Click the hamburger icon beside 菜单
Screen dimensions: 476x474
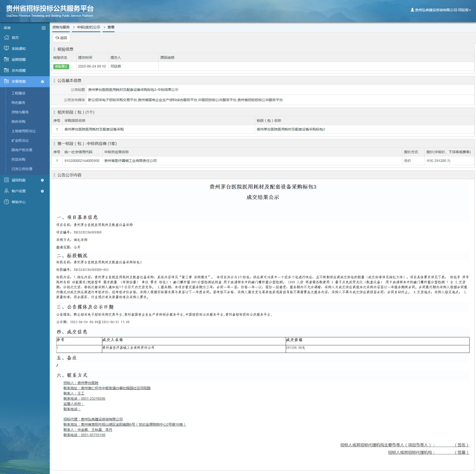(44, 28)
